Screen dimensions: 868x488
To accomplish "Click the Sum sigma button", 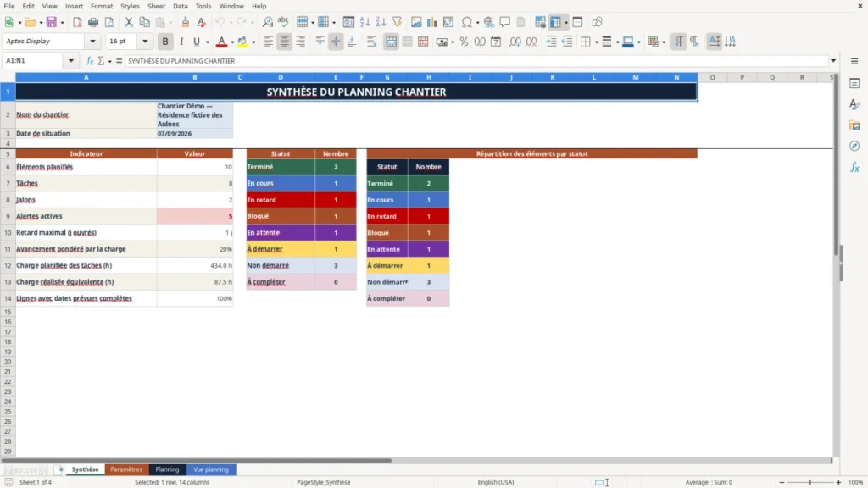I will (x=101, y=61).
